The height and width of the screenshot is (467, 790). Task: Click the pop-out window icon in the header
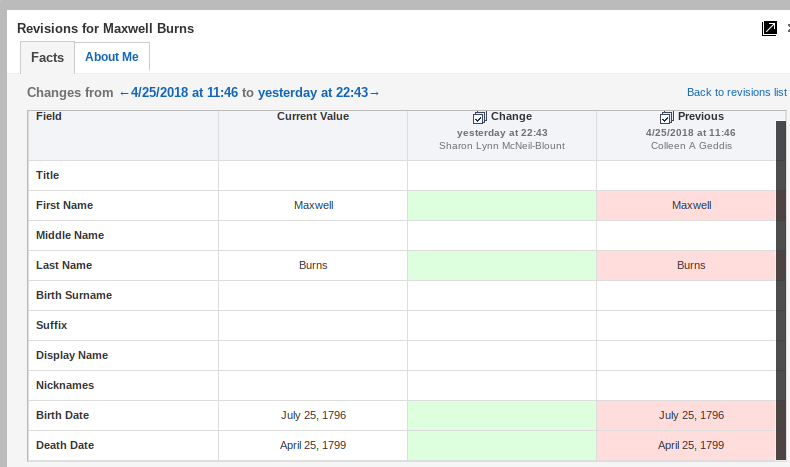tap(769, 28)
